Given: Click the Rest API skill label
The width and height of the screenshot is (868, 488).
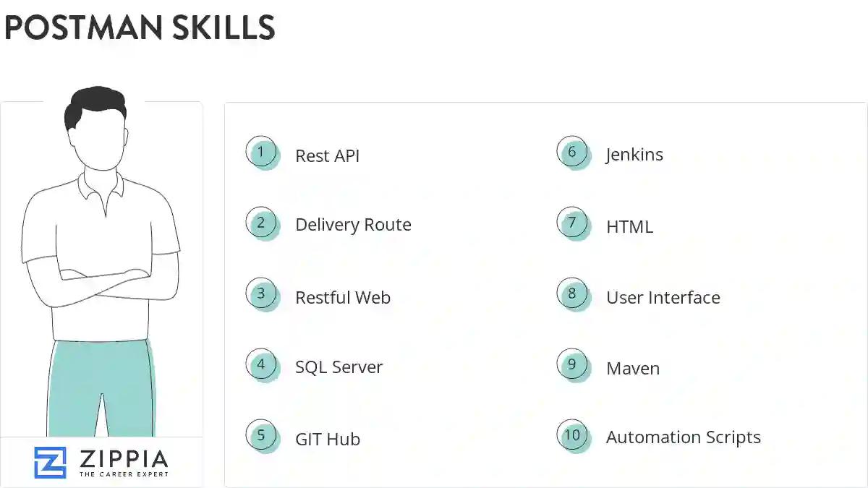Looking at the screenshot, I should (x=327, y=155).
